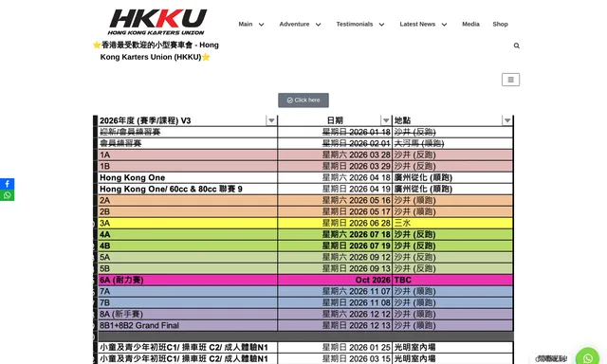Expand the Adventure menu chevron

319,25
